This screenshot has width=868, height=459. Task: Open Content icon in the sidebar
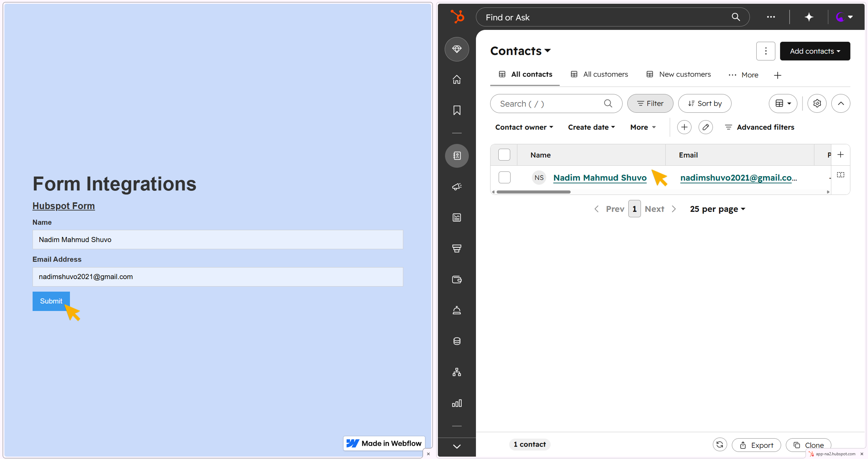[457, 217]
